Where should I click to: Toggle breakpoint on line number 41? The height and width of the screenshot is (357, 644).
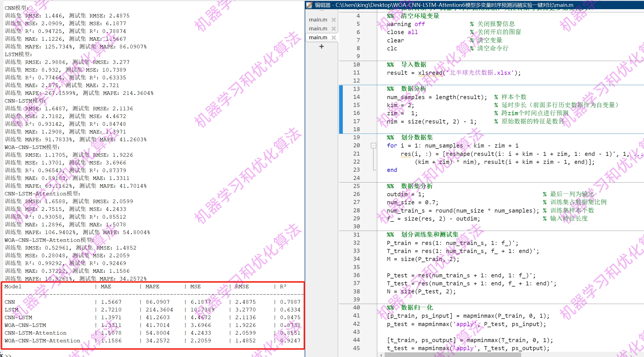(x=356, y=316)
